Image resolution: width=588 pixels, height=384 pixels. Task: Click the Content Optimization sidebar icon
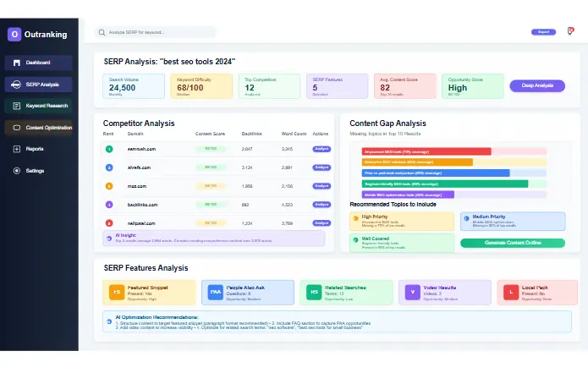[17, 128]
